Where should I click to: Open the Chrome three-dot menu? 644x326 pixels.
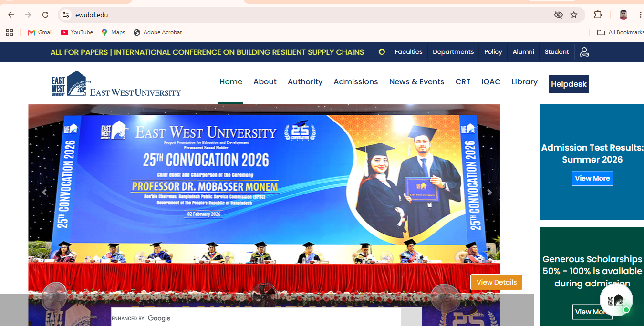[640, 15]
